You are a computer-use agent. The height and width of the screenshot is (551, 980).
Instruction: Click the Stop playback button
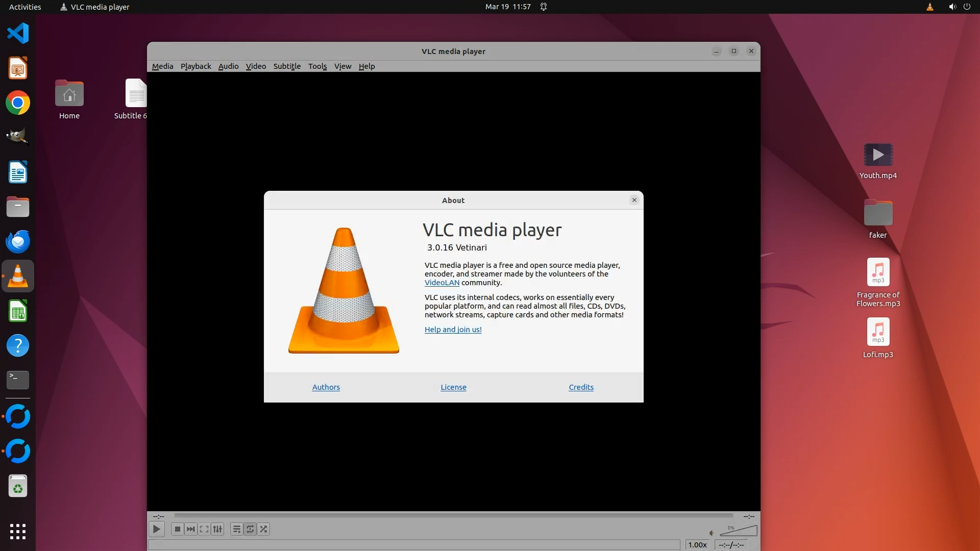pyautogui.click(x=177, y=529)
